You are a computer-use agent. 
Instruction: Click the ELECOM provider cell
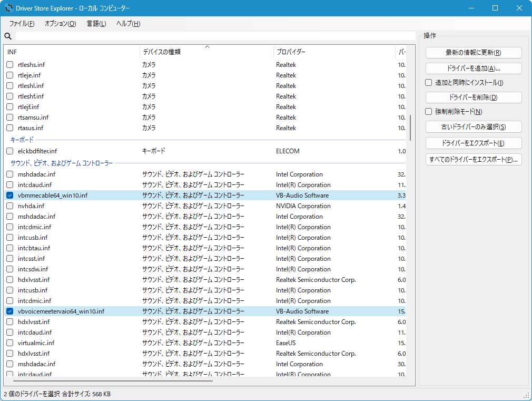(288, 151)
